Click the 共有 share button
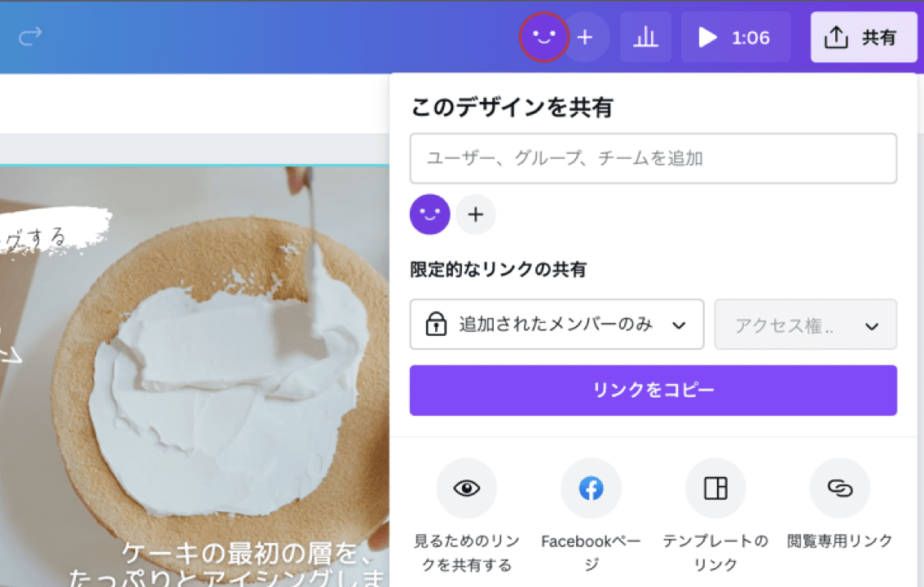924x587 pixels. pos(864,37)
